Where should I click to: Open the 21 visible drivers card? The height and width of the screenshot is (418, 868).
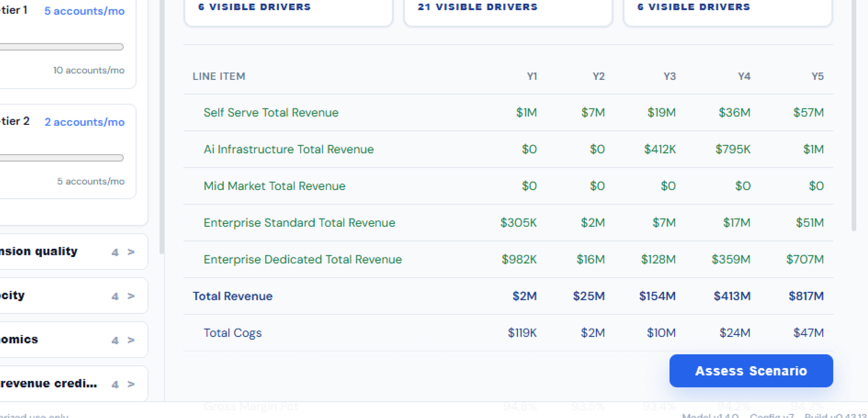tap(508, 12)
